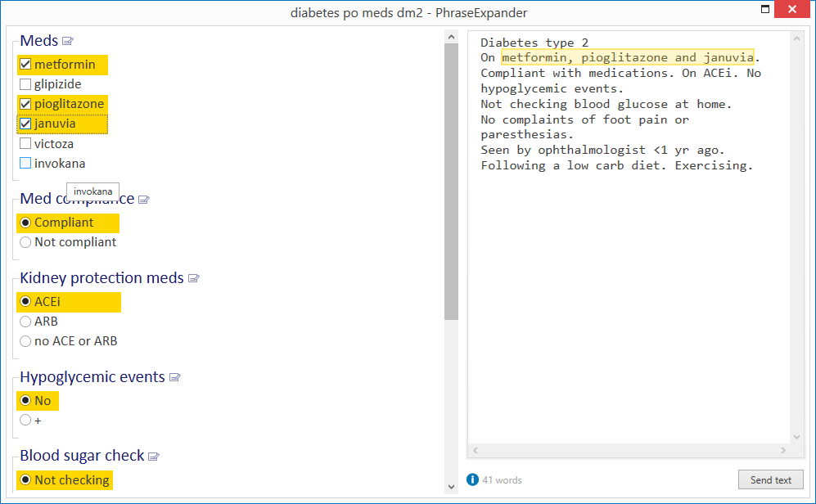Select the + option under Hypoglycemic events
The width and height of the screenshot is (816, 504).
point(25,420)
